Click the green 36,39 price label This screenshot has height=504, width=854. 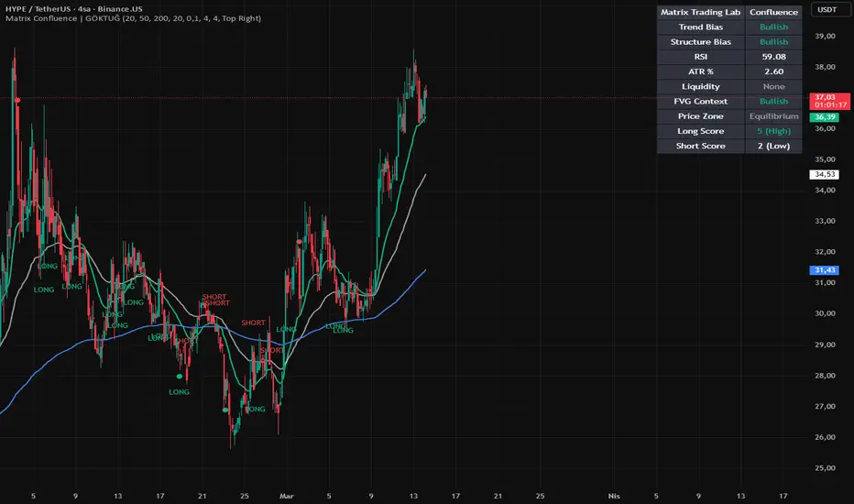825,117
